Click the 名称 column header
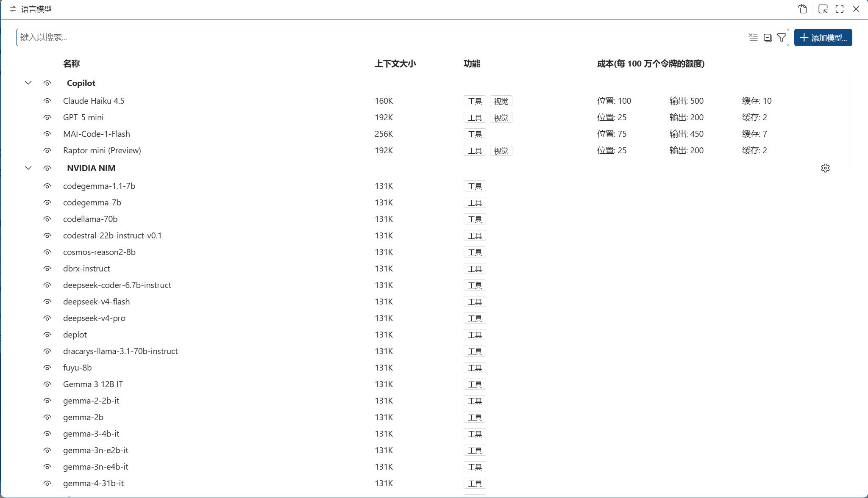This screenshot has height=498, width=868. point(71,64)
